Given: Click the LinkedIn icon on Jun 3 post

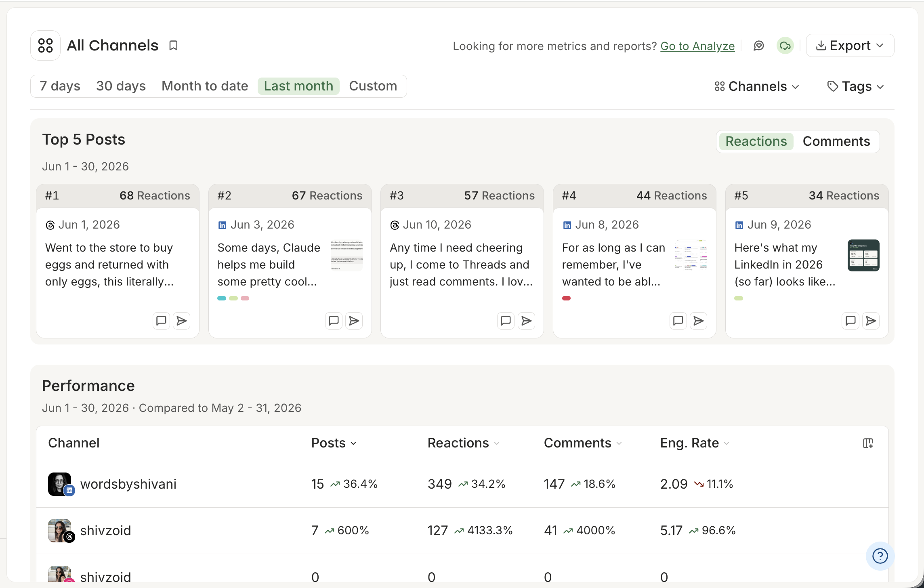Looking at the screenshot, I should (222, 225).
